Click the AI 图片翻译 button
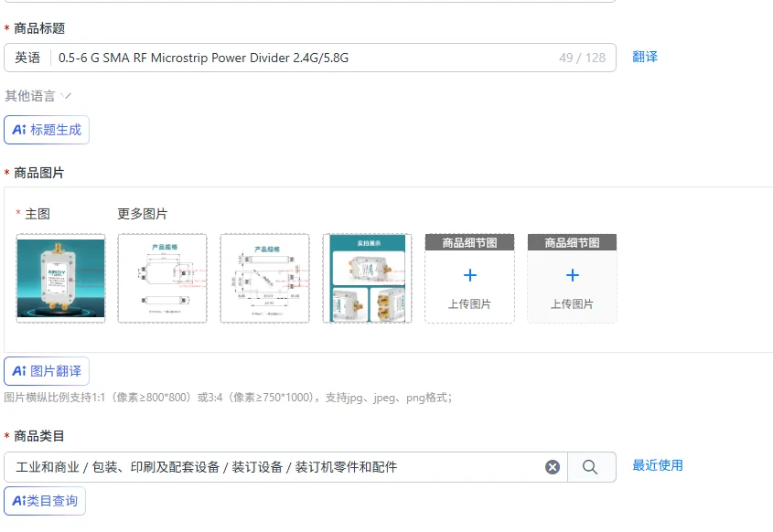 point(47,371)
